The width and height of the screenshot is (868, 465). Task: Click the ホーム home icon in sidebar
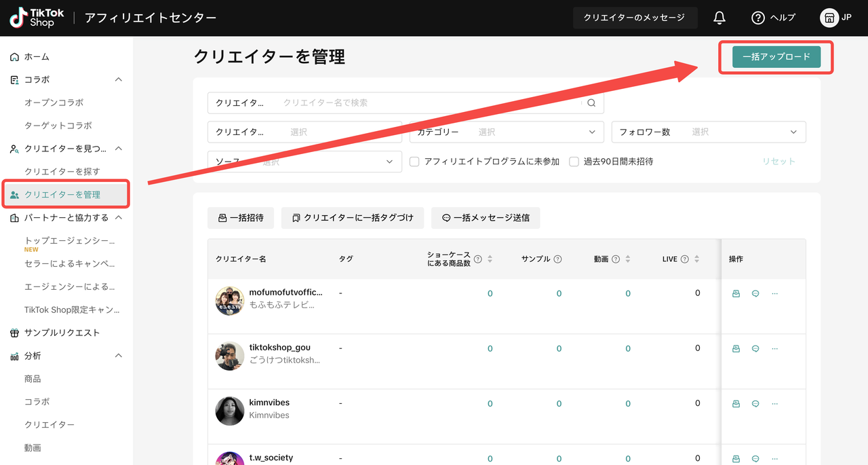click(14, 56)
